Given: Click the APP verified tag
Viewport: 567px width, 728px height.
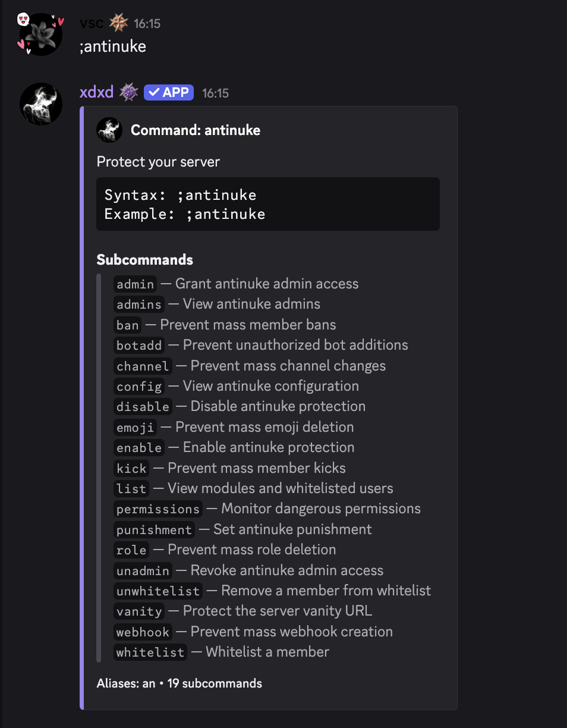Looking at the screenshot, I should (169, 93).
